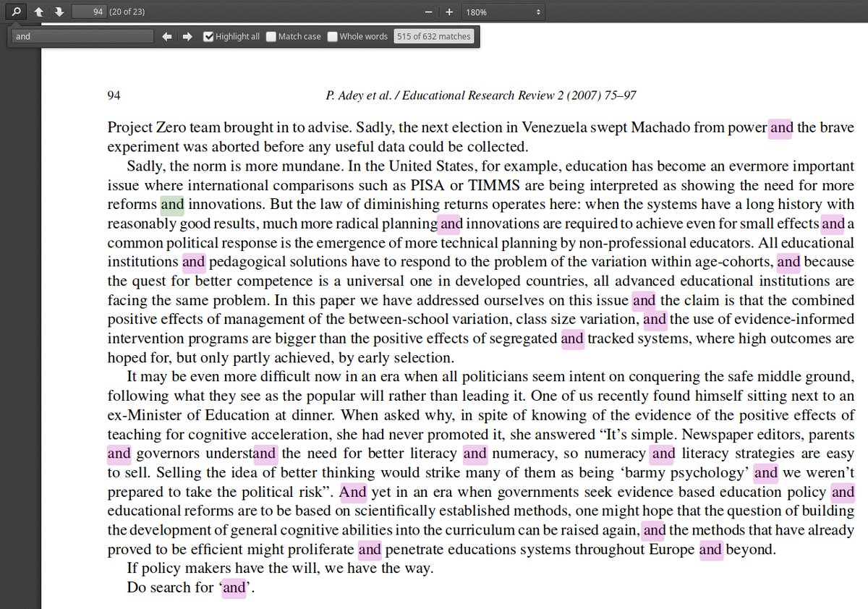
Task: Open the 180% zoom level dropdown
Action: [x=503, y=12]
